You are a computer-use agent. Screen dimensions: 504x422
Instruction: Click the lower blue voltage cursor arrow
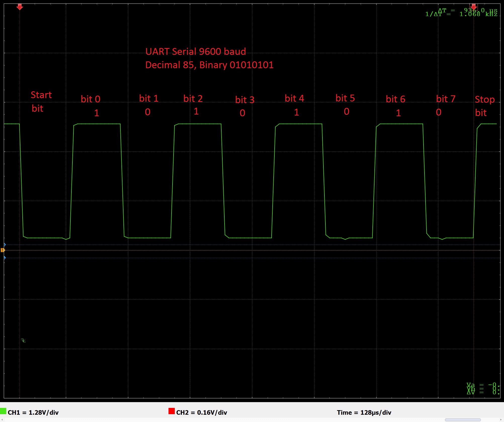pos(5,258)
